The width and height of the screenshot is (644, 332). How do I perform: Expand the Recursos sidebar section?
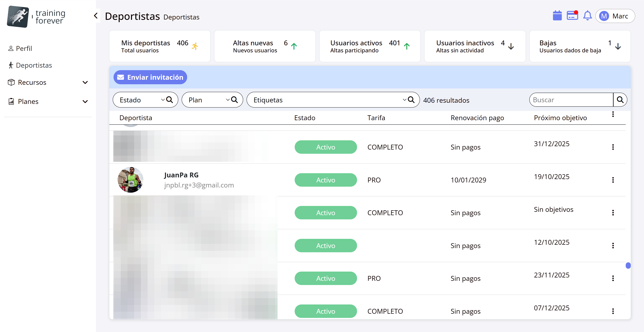(85, 82)
